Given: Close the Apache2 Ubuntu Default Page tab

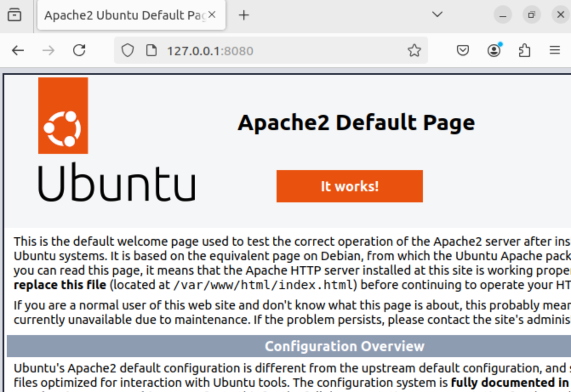Looking at the screenshot, I should (x=212, y=15).
